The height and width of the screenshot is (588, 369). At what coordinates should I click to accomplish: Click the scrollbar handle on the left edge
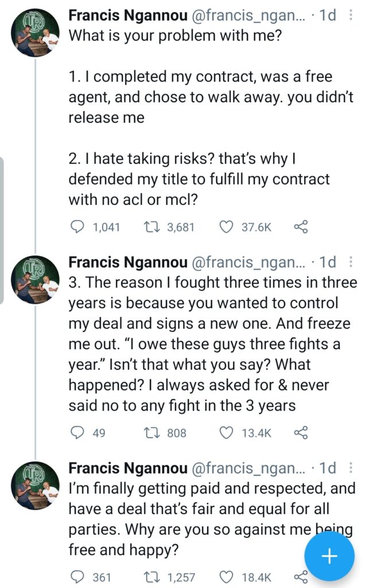pyautogui.click(x=2, y=230)
